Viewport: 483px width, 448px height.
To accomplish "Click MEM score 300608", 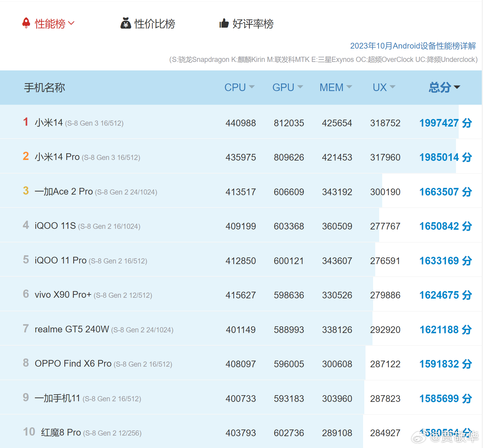I will pos(337,364).
